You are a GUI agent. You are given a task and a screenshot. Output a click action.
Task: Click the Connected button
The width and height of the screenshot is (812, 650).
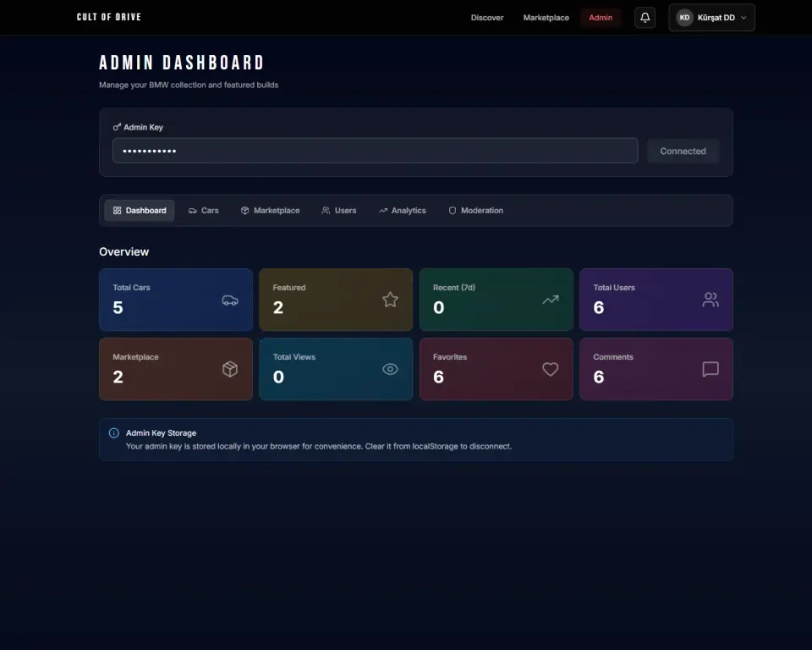pyautogui.click(x=683, y=151)
